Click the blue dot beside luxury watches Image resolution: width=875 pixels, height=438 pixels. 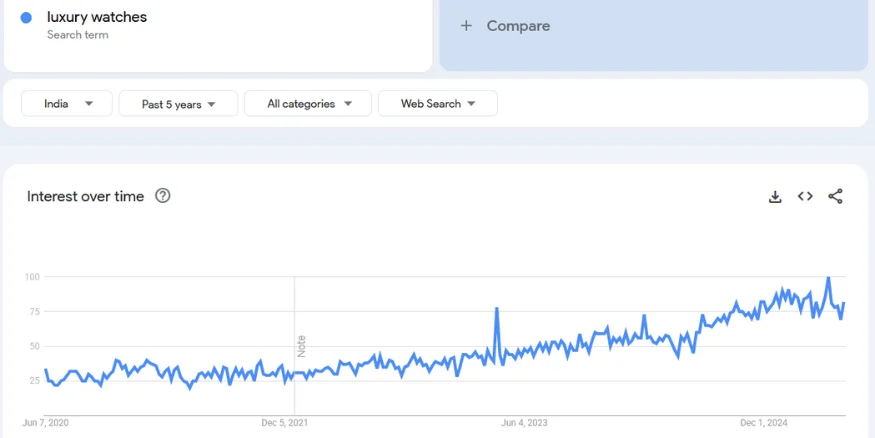click(x=26, y=18)
